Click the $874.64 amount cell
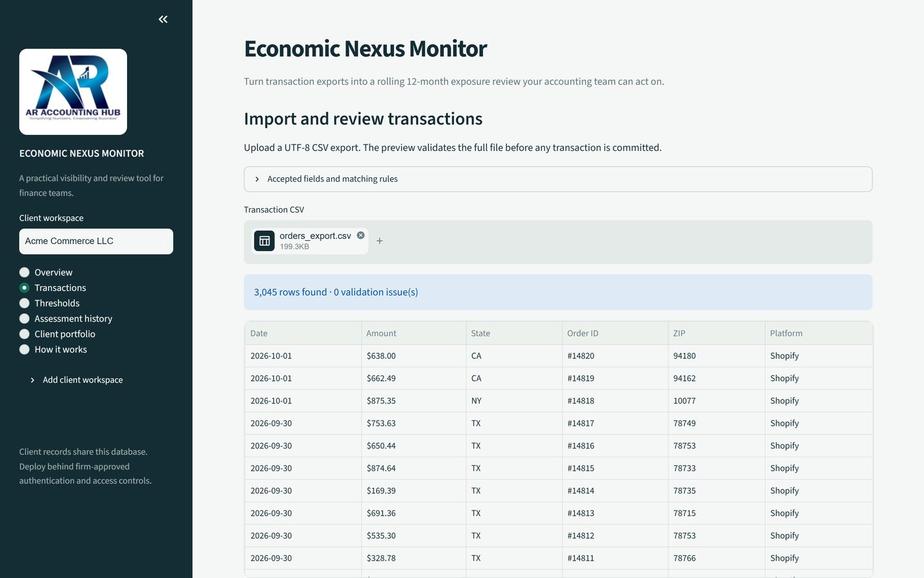This screenshot has height=578, width=924. click(414, 468)
